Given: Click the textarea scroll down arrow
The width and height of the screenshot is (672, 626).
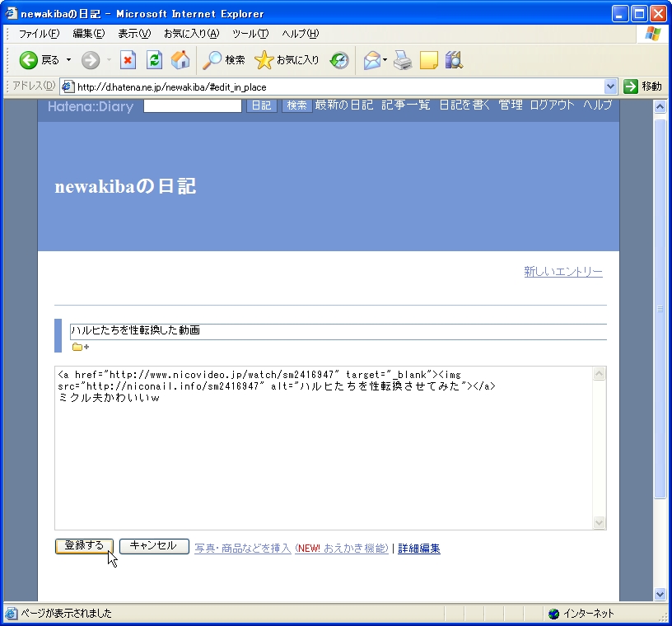Looking at the screenshot, I should pos(600,523).
